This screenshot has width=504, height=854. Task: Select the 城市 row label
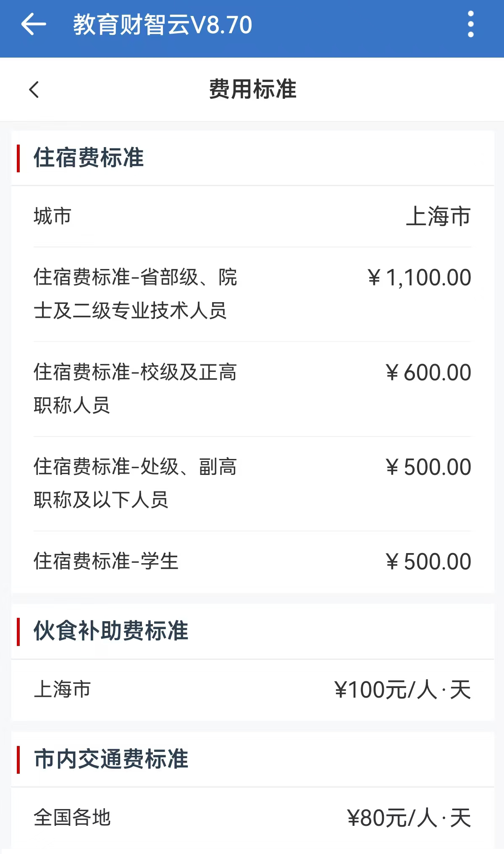(x=52, y=216)
